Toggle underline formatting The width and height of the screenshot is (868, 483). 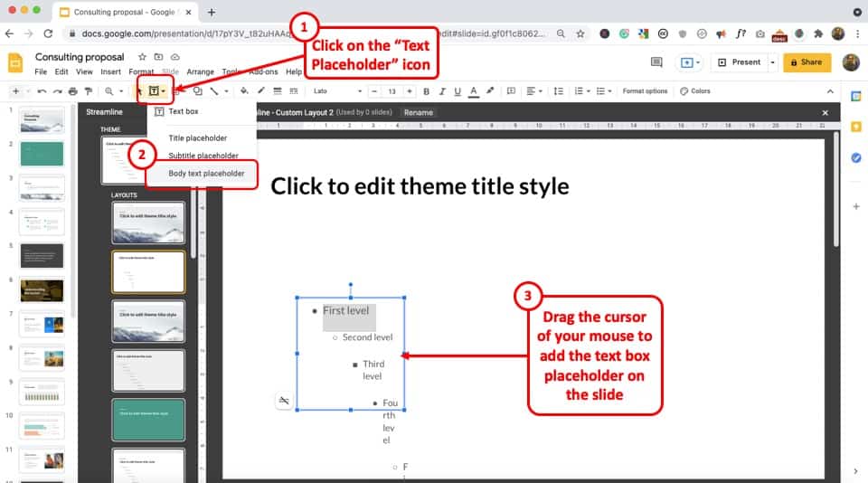(458, 90)
